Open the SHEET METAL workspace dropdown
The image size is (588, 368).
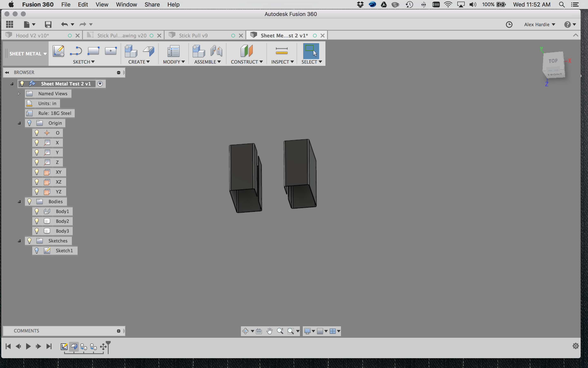pyautogui.click(x=28, y=54)
